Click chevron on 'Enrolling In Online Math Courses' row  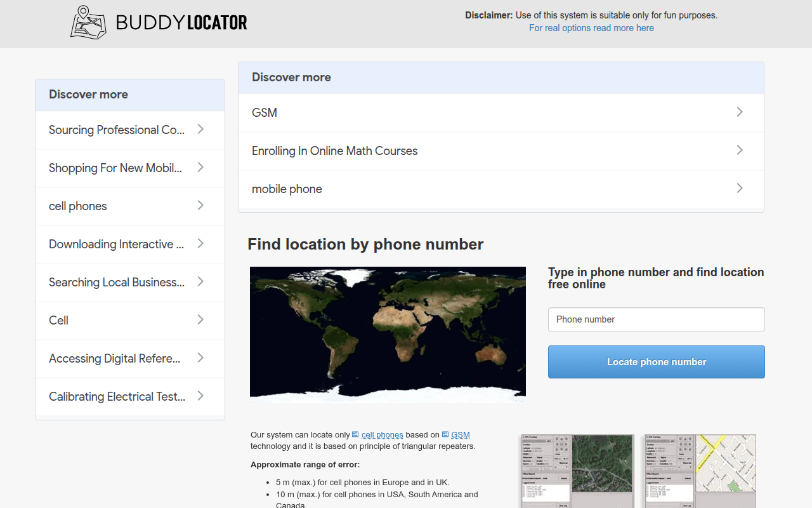(x=740, y=150)
